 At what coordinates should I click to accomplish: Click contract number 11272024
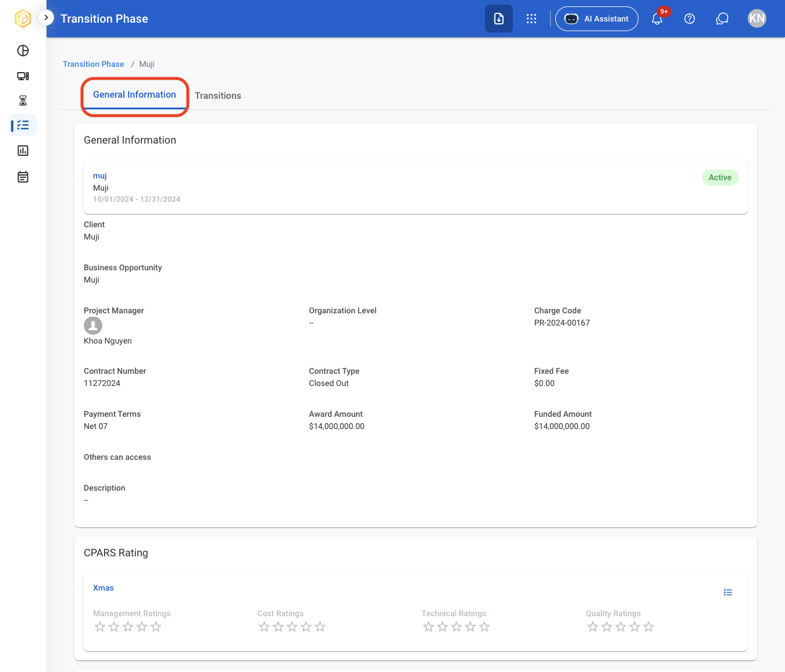(102, 383)
